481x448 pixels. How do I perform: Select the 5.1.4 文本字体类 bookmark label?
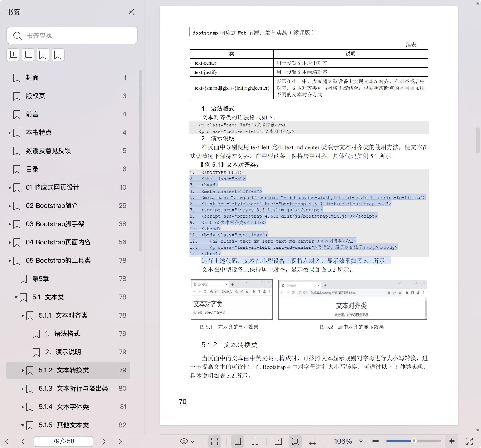(63, 407)
